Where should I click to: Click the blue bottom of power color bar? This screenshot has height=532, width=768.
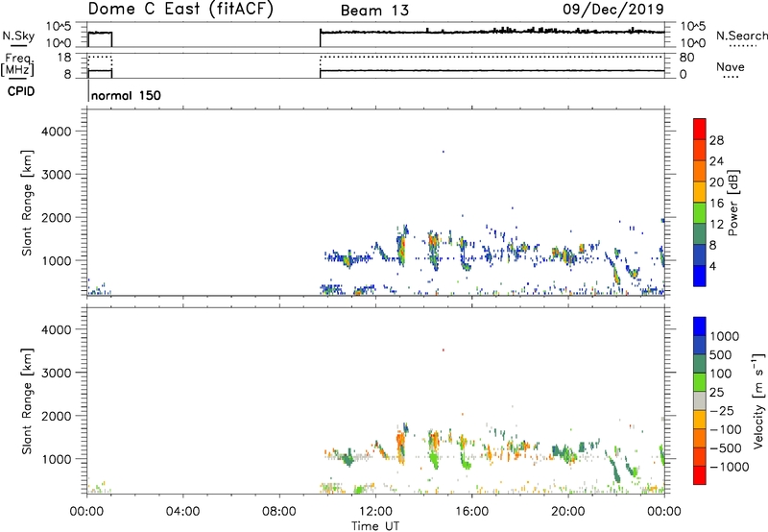700,276
